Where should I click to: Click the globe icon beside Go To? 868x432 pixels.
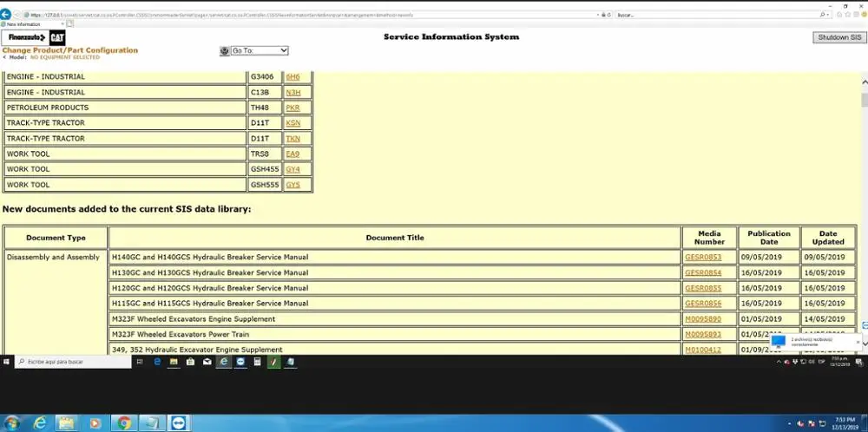click(x=224, y=51)
